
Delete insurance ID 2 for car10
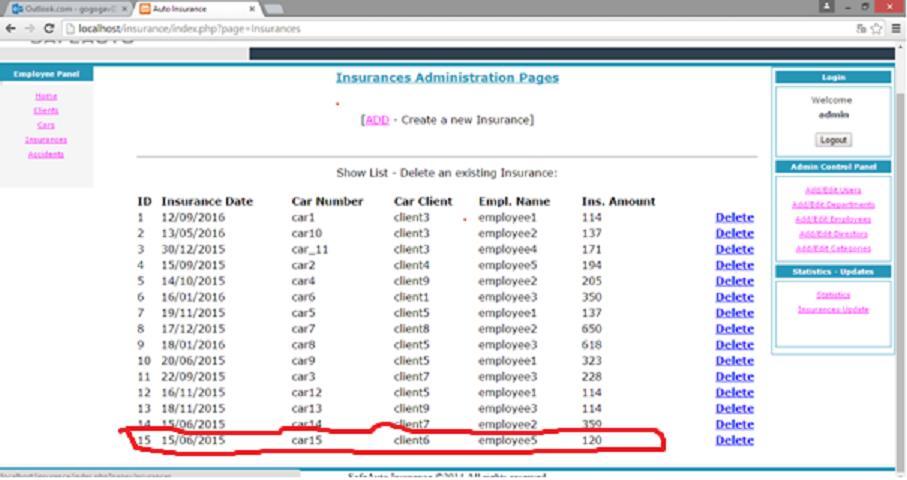click(735, 233)
